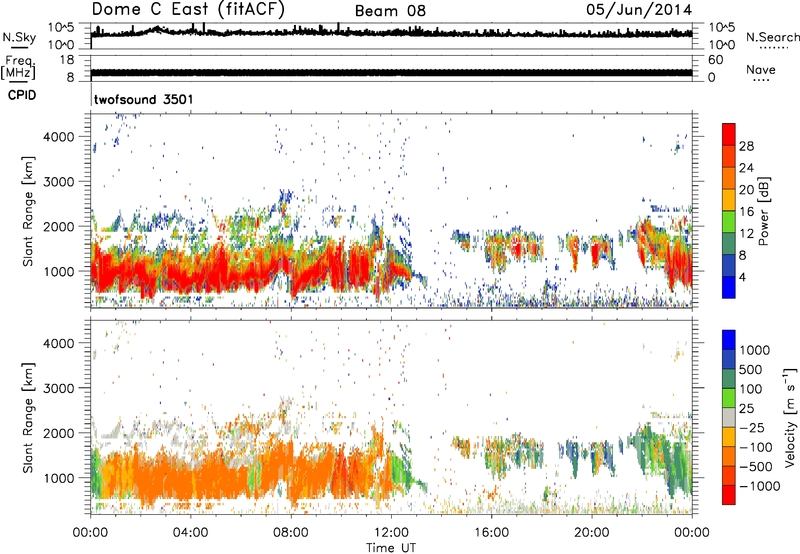Screen dimensions: 800x554
Task: Click "Slant Range [km]" label of the velocity panel
Action: [28, 417]
